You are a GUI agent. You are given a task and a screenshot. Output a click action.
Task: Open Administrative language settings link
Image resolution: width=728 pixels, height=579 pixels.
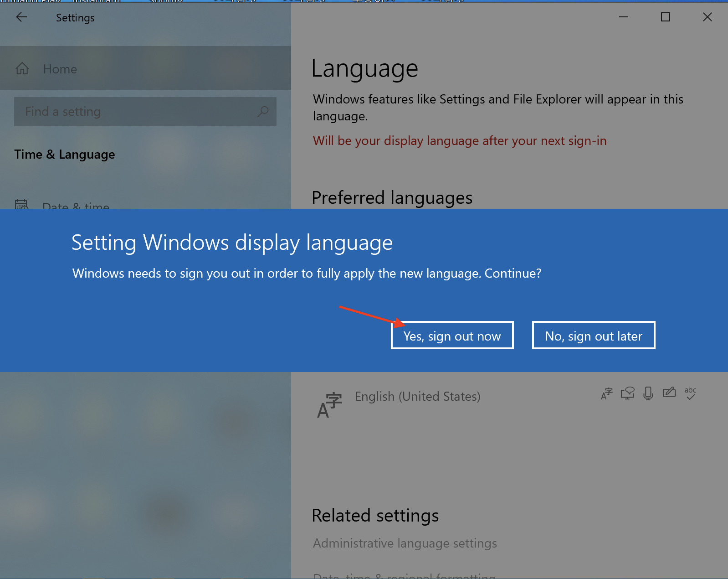pyautogui.click(x=405, y=543)
